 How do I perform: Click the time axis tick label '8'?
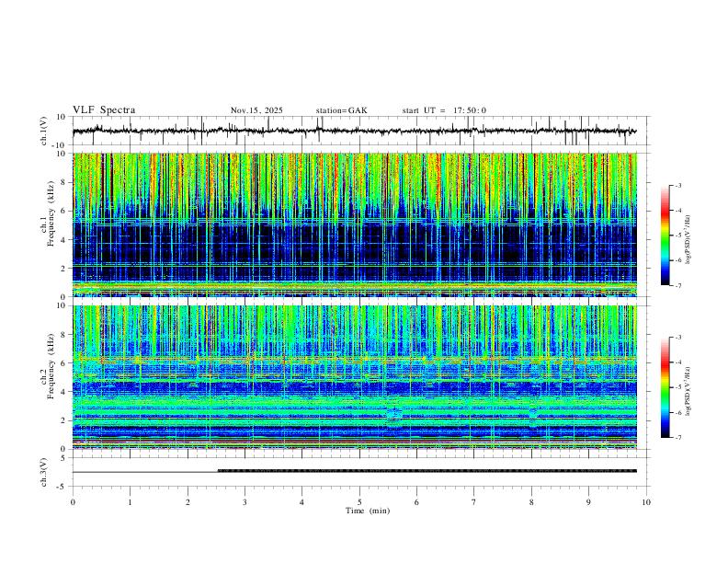pos(531,502)
